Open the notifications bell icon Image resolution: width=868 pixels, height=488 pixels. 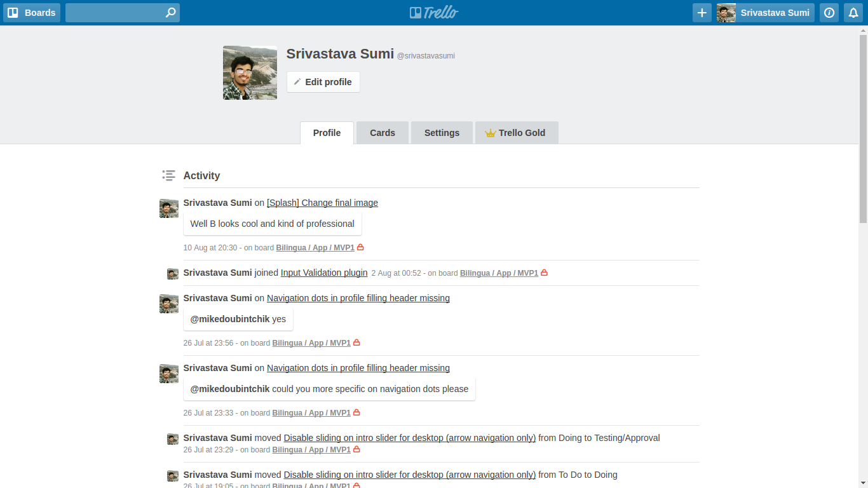pyautogui.click(x=853, y=13)
